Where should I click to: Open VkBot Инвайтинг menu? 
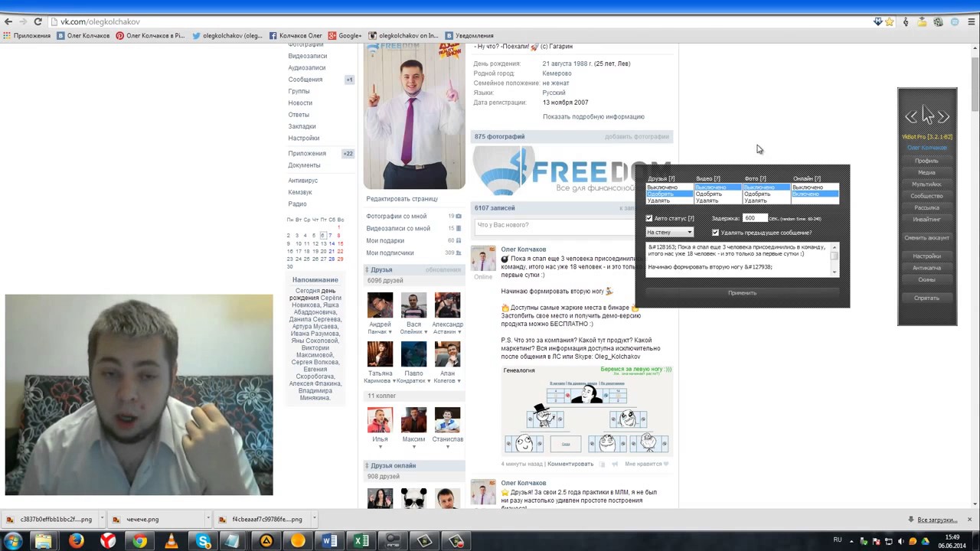pyautogui.click(x=926, y=220)
